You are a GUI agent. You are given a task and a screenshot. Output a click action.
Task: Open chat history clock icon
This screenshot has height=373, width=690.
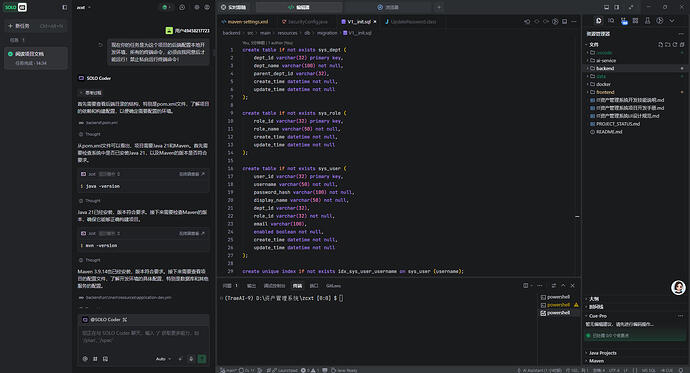[182, 7]
